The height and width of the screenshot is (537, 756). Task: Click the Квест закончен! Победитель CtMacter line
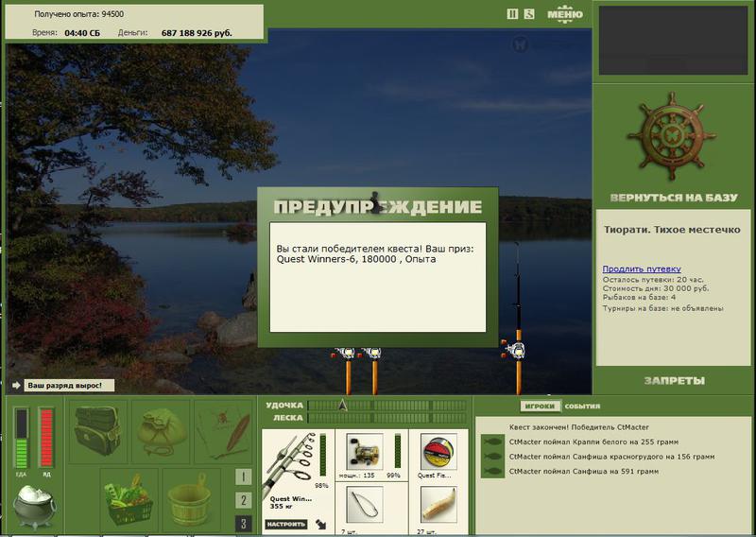click(x=578, y=427)
